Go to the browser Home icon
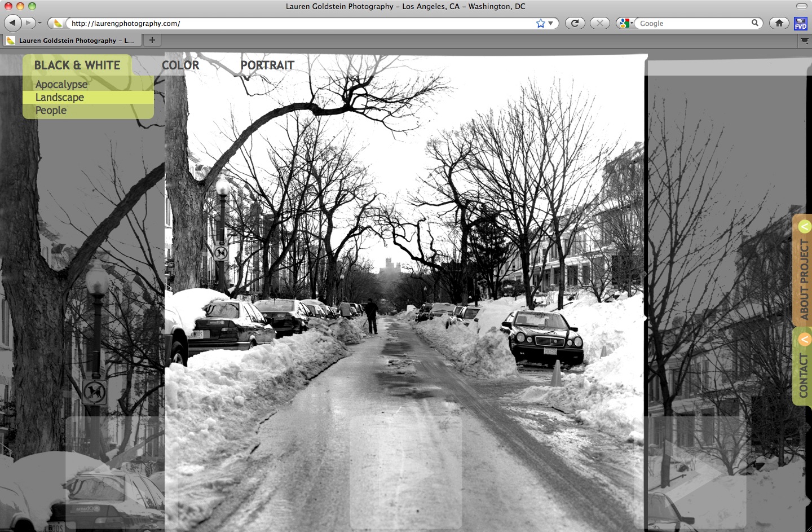This screenshot has width=812, height=532. click(x=779, y=23)
